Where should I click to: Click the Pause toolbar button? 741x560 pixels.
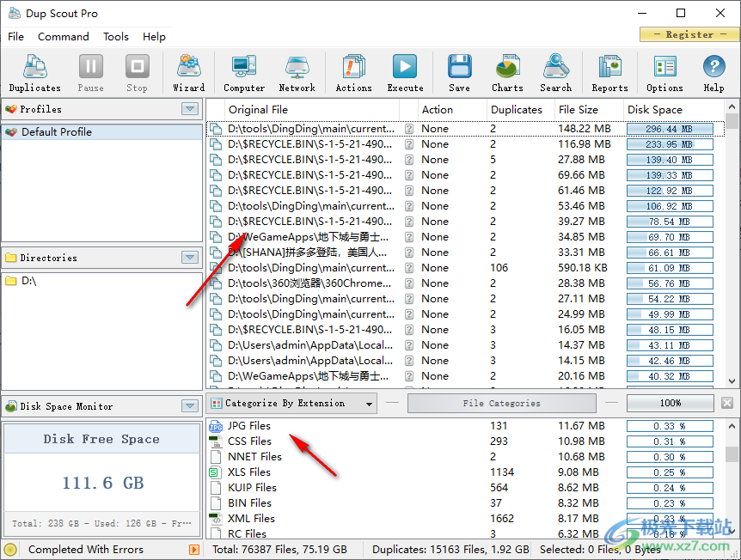(91, 73)
